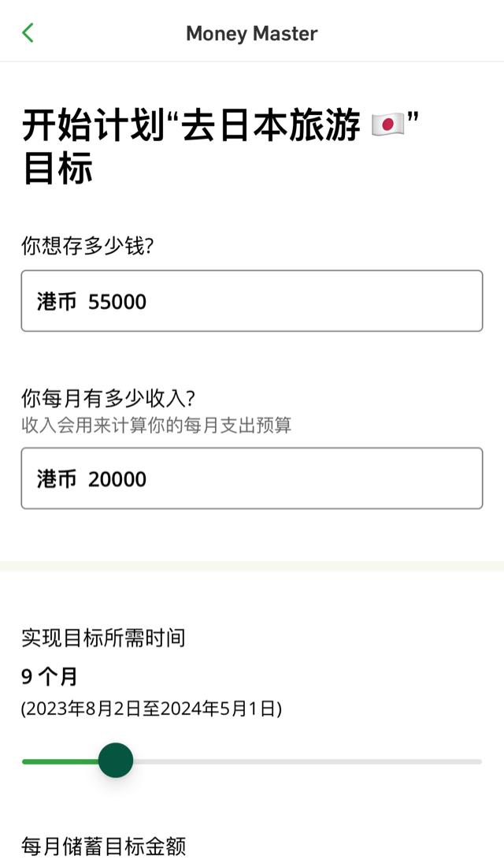Tap the date range 2023年8月2日至2024年5月1日
This screenshot has width=504, height=867.
pyautogui.click(x=151, y=709)
